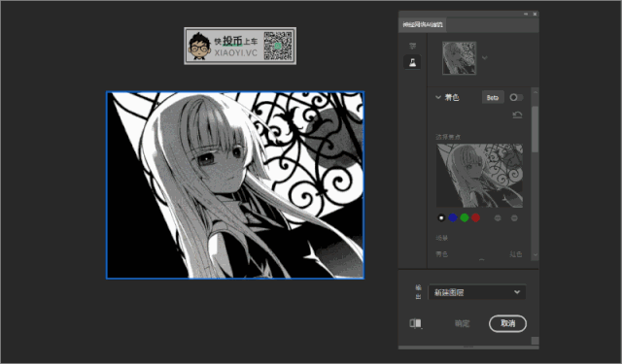Click the first minus circle icon

(498, 217)
